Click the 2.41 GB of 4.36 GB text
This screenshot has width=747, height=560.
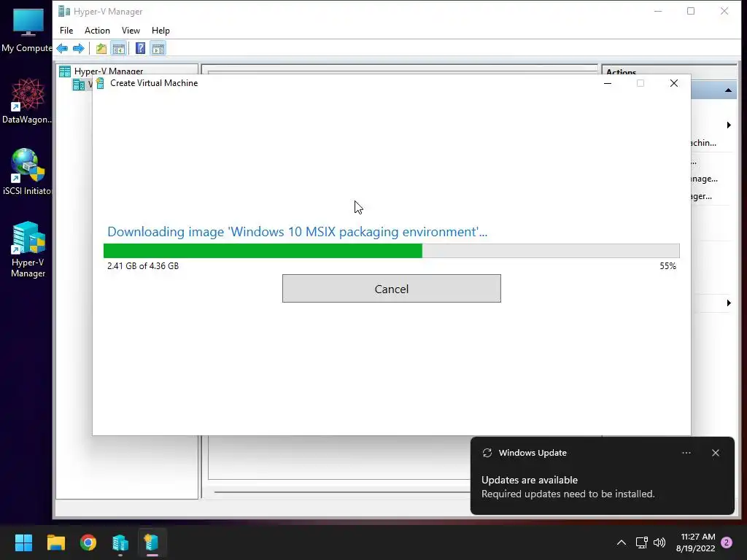143,265
